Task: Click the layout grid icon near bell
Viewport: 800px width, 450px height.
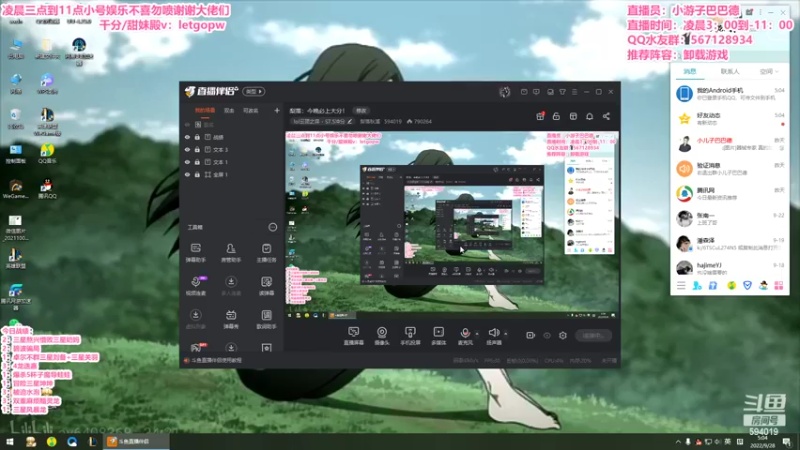Action: tap(573, 116)
